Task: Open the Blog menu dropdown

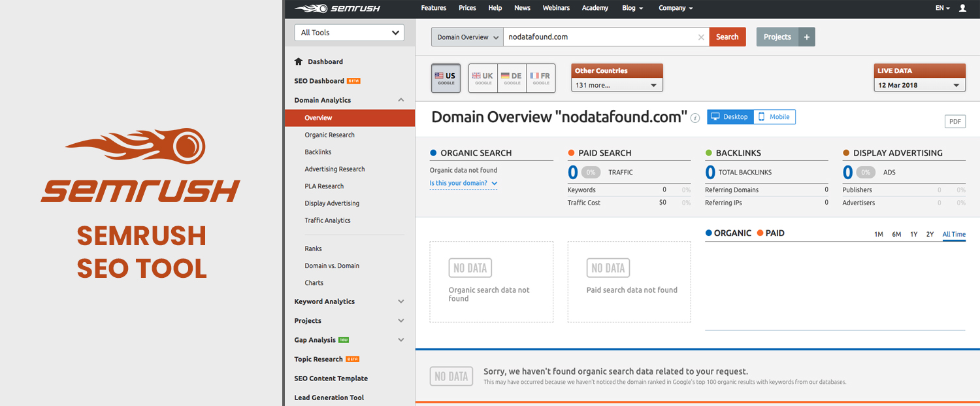Action: pos(632,8)
